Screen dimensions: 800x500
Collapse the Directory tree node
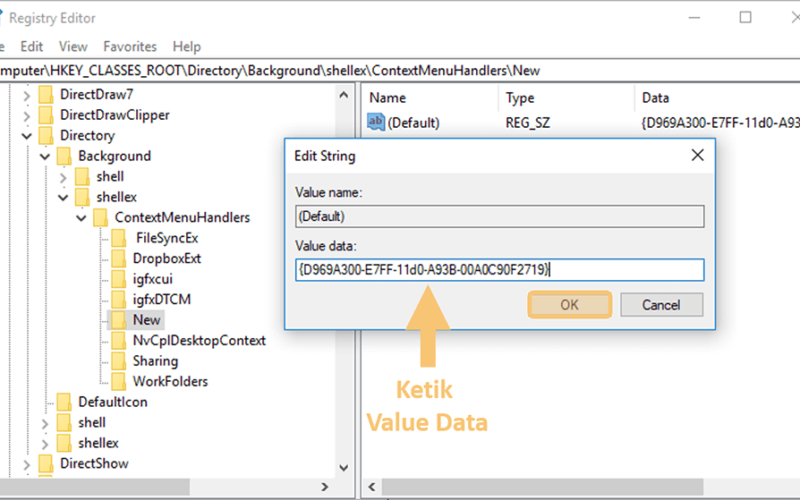[x=27, y=136]
